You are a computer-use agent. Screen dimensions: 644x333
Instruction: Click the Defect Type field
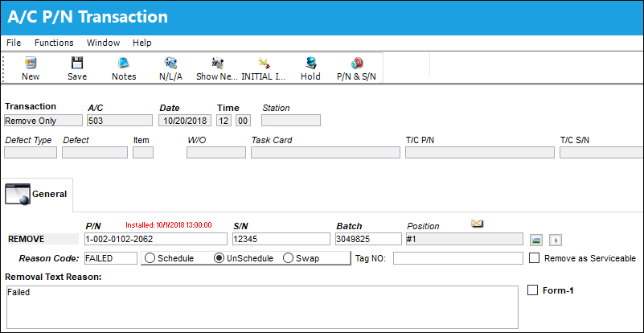[31, 153]
